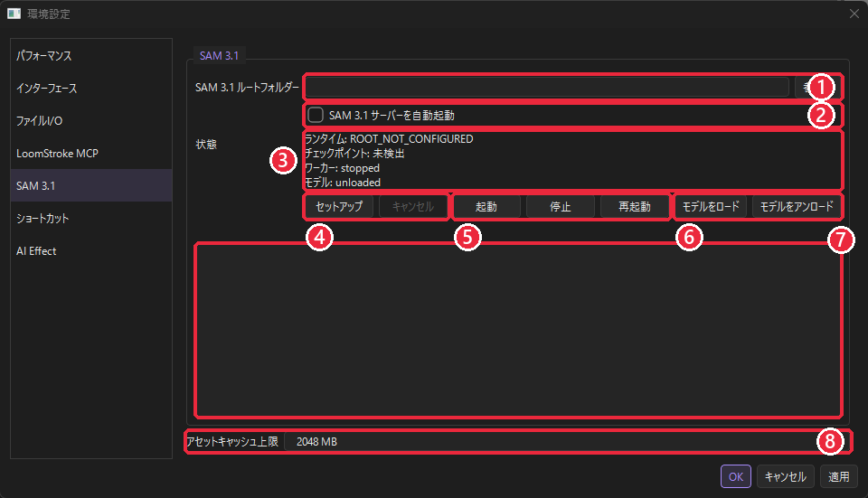
Task: Close the 環境設定 dialog window
Action: 854,14
